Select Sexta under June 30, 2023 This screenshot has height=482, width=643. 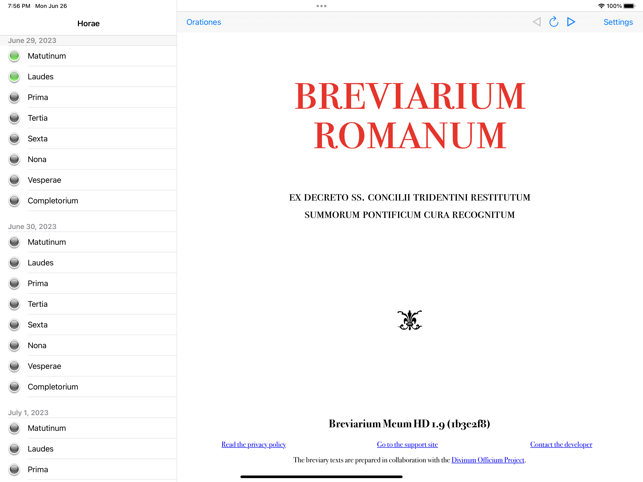click(88, 325)
